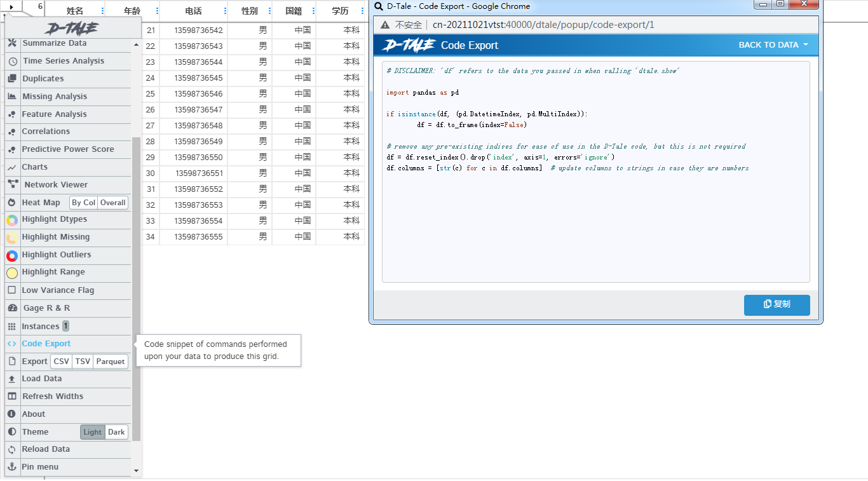Click the Time Series Analysis clock icon
This screenshot has height=481, width=868.
click(13, 61)
